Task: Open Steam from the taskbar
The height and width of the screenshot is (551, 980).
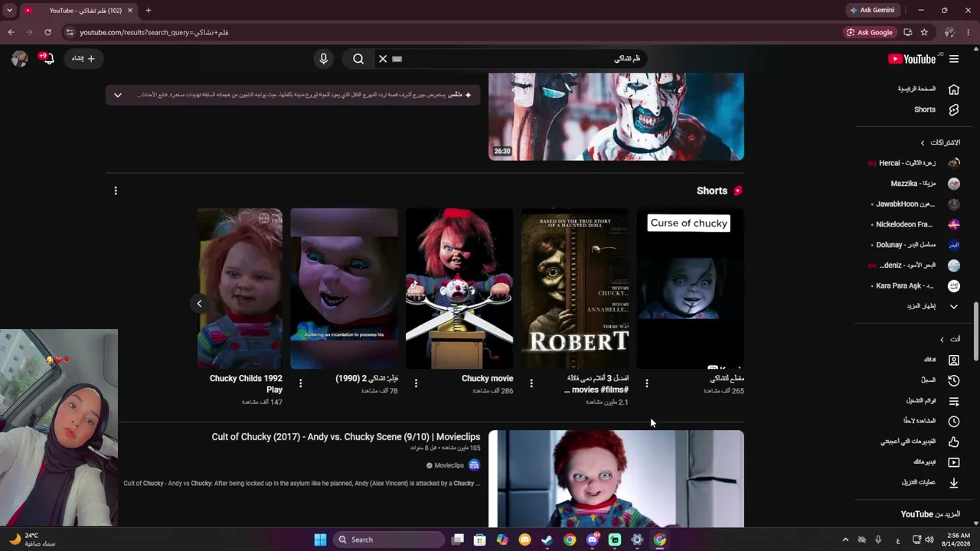Action: [x=547, y=540]
